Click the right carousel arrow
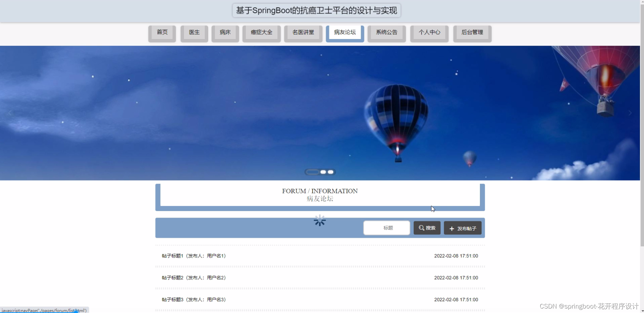 (x=630, y=113)
